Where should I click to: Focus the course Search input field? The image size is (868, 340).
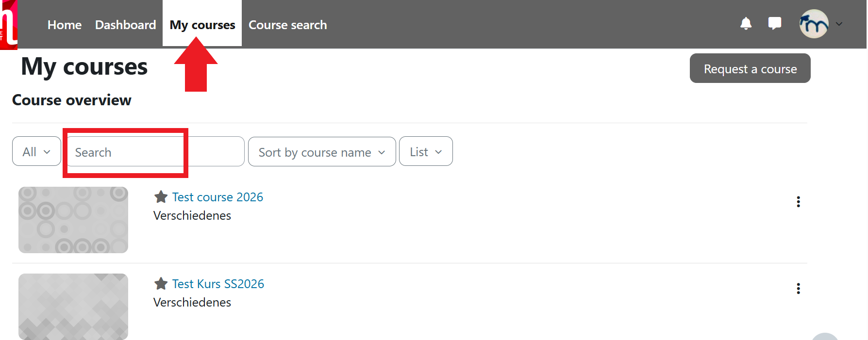[155, 152]
